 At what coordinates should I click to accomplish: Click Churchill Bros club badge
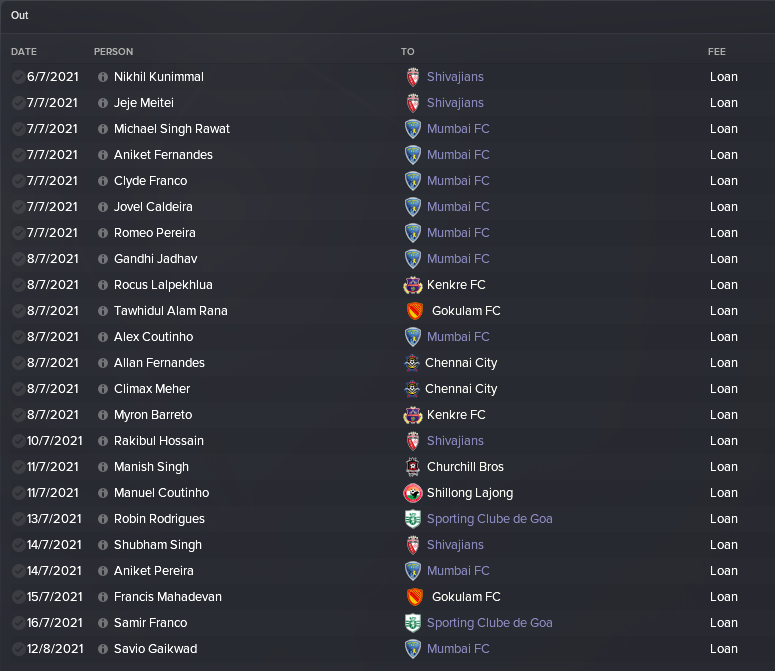point(413,467)
